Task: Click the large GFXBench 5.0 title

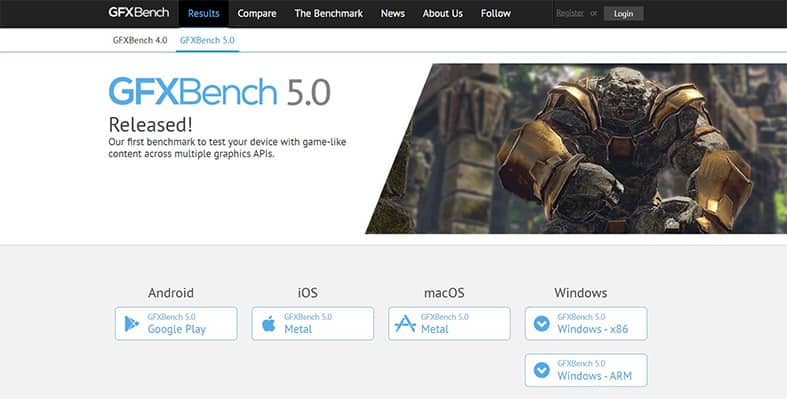Action: pos(219,92)
